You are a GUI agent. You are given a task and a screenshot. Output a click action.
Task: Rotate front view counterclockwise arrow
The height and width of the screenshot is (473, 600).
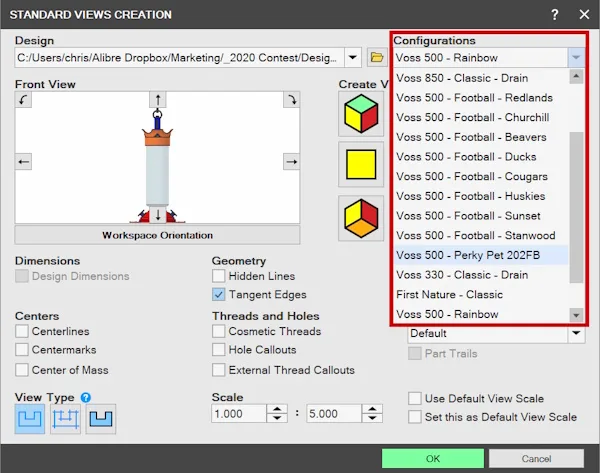coord(23,100)
